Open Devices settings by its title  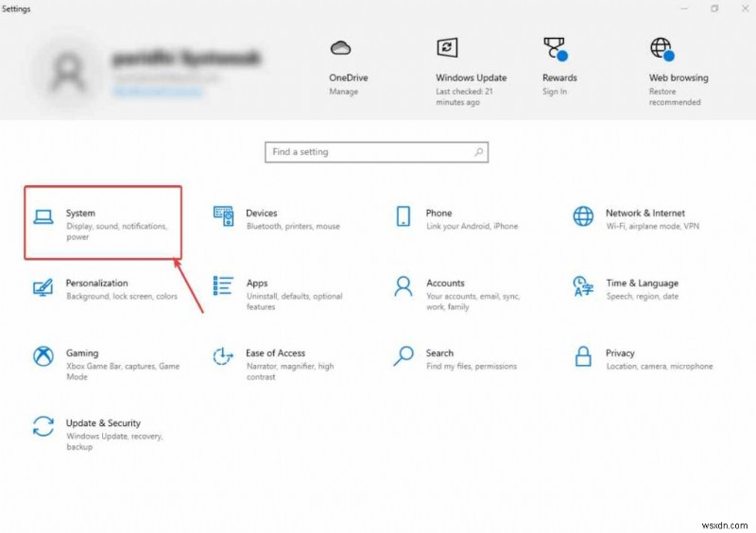262,213
